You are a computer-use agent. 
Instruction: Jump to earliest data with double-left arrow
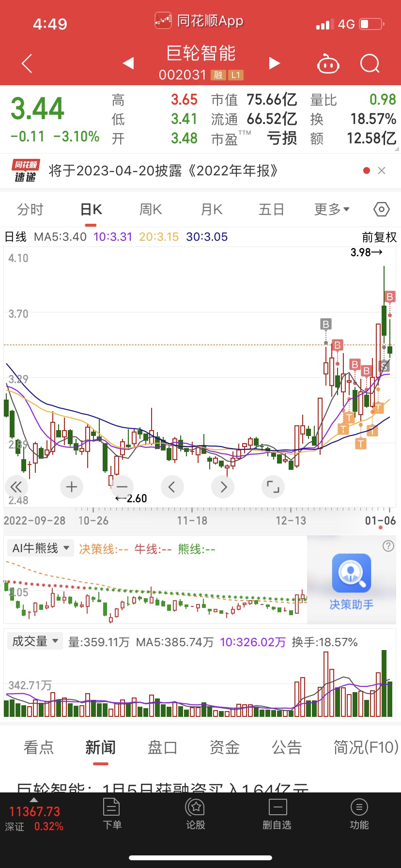point(16,487)
